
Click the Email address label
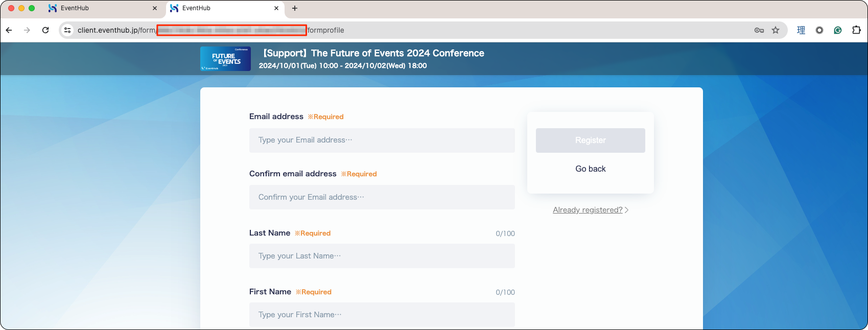tap(276, 116)
